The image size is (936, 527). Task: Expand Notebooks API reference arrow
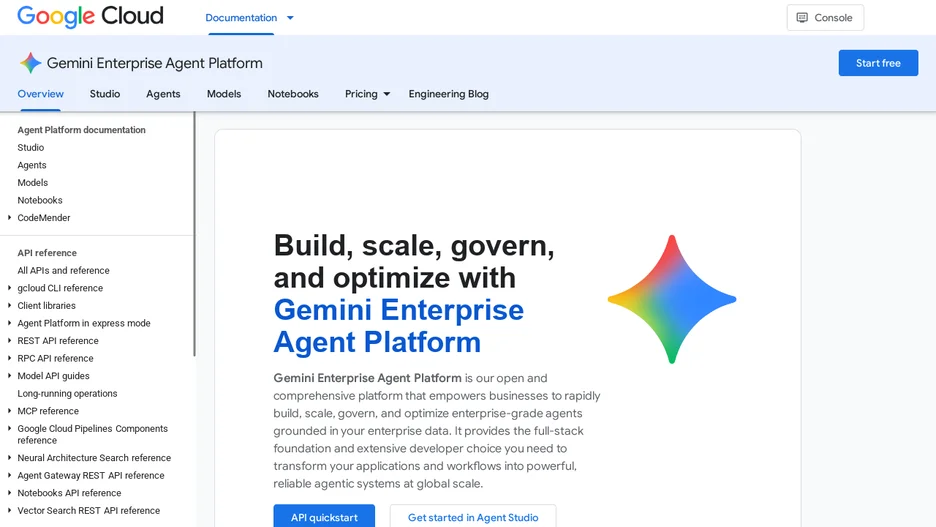click(x=10, y=493)
